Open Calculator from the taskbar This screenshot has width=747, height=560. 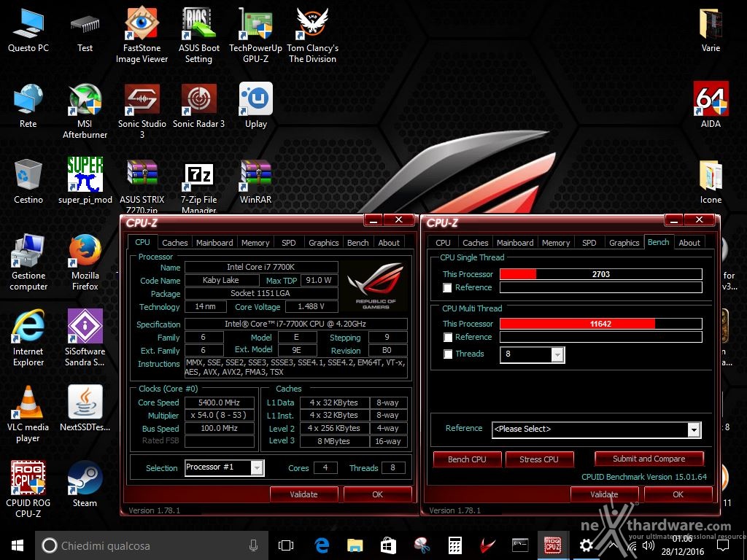point(455,545)
